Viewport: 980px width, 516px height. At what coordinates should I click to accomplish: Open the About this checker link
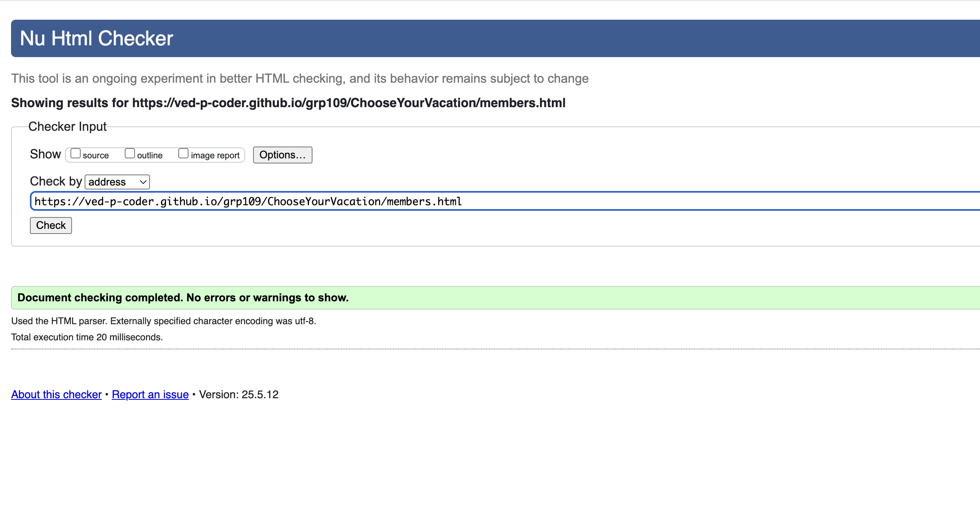[x=56, y=394]
